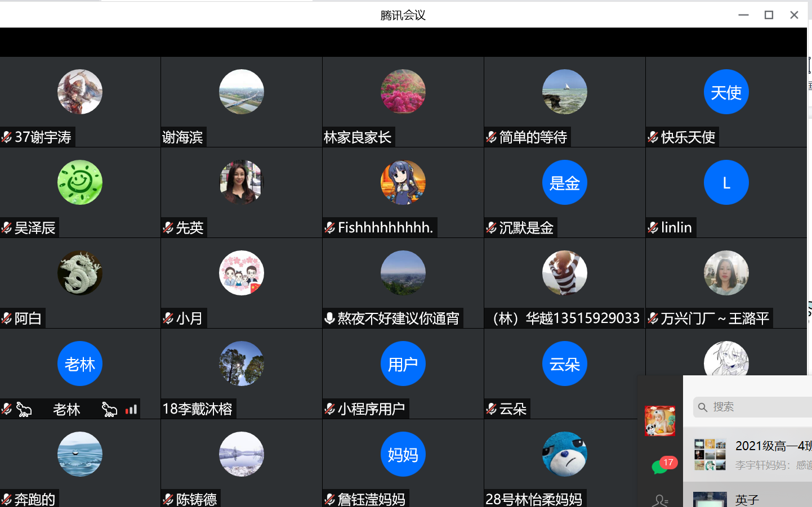Select the dragon avatar of 阿白
The width and height of the screenshot is (812, 507).
80,273
